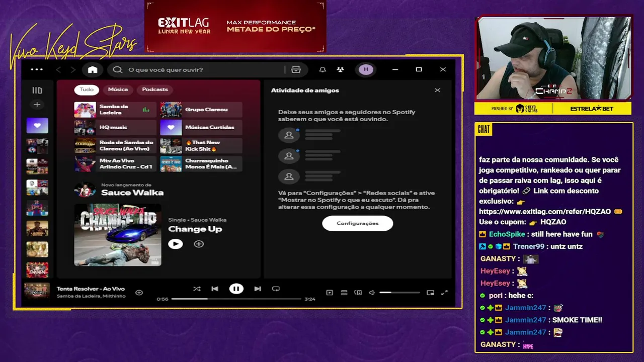
Task: Open the Browse icon in search bar
Action: point(296,69)
